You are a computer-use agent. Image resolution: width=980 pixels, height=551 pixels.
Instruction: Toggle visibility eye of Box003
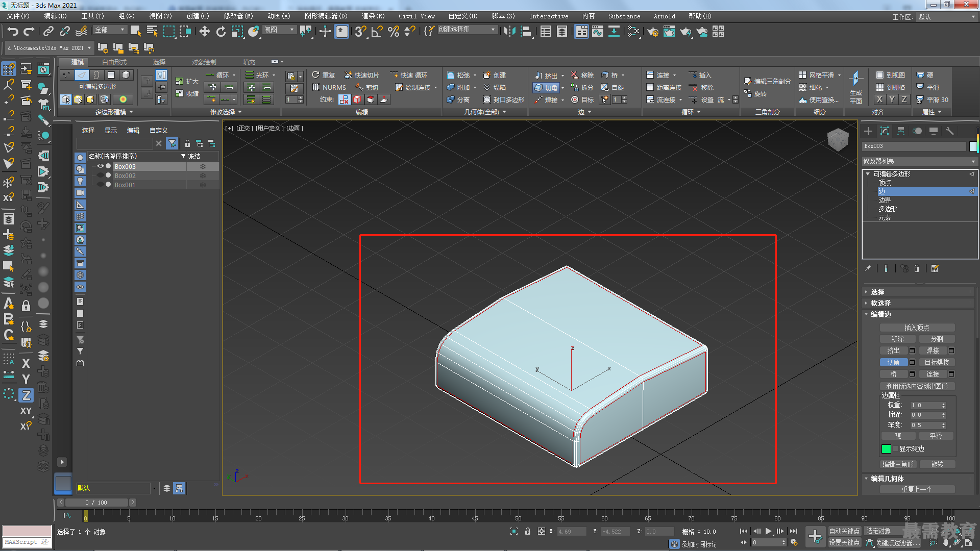click(101, 166)
